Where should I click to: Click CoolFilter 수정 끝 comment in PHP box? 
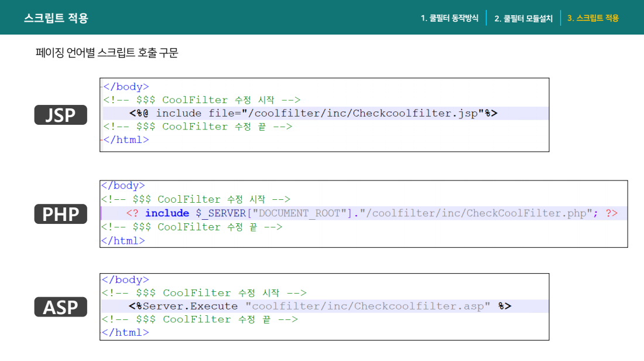point(192,227)
